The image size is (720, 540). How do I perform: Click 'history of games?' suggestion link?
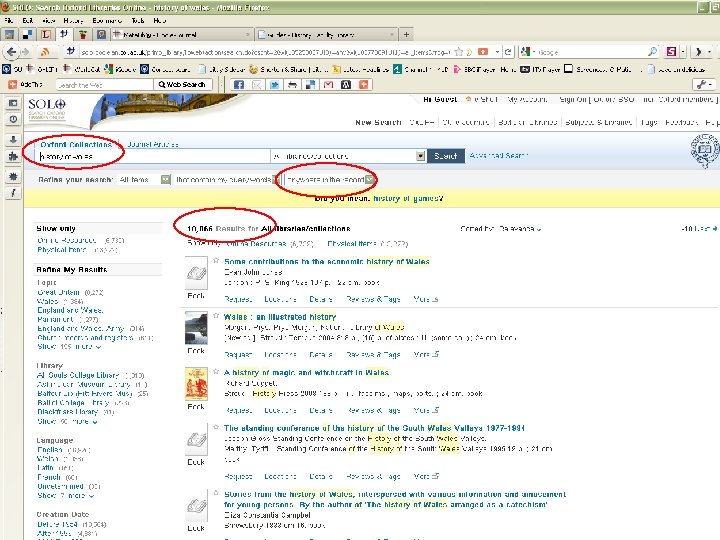408,198
